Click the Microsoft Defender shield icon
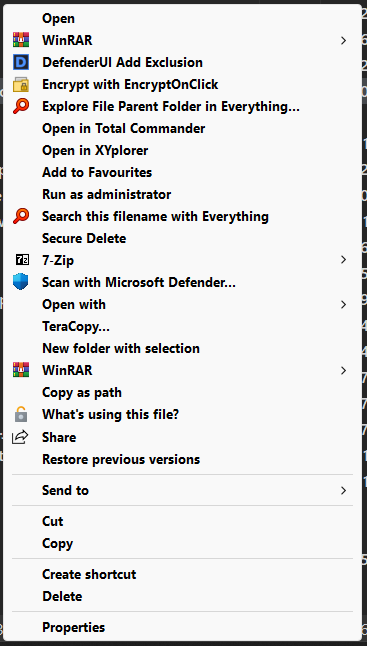 click(x=21, y=282)
